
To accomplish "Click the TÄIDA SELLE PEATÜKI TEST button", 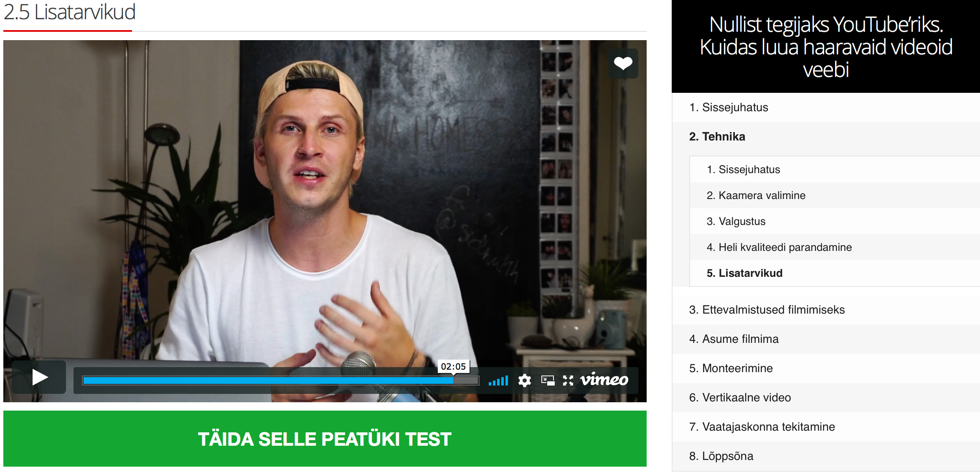I will [325, 439].
